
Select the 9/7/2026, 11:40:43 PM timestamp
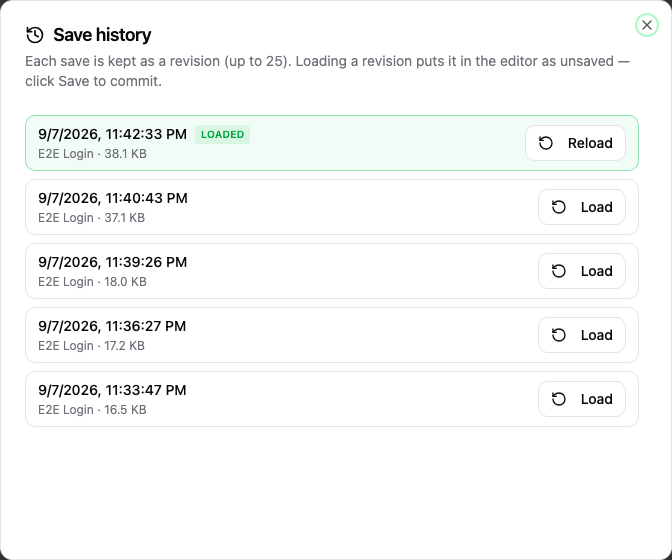(113, 198)
